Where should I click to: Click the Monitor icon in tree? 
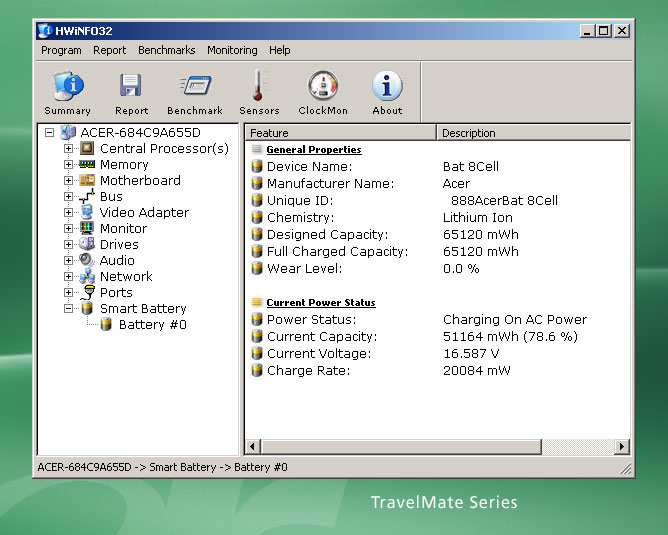(87, 228)
